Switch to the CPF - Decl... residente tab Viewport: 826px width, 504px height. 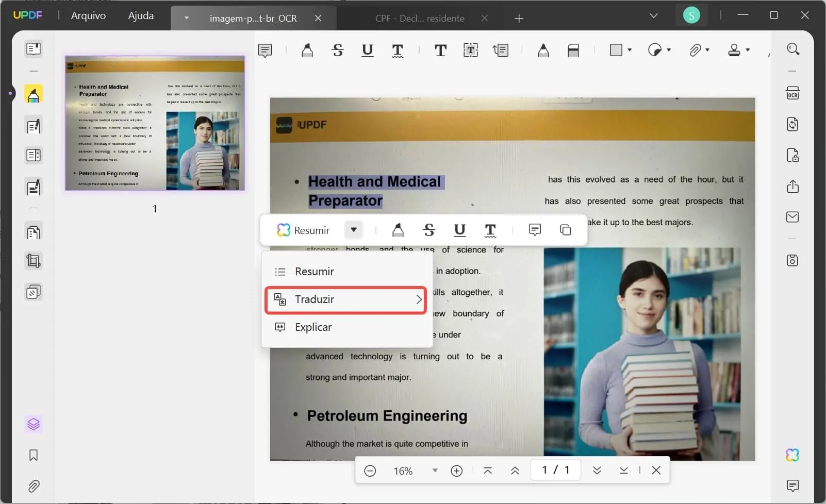point(420,19)
